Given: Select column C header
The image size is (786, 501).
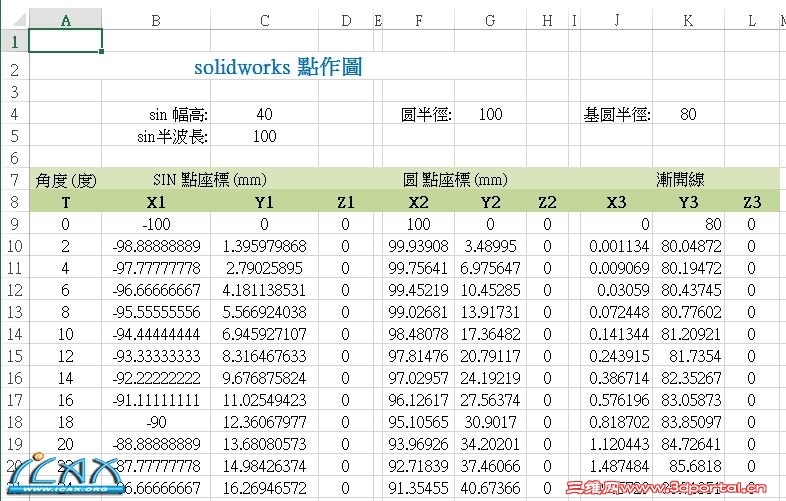Looking at the screenshot, I should coord(264,20).
